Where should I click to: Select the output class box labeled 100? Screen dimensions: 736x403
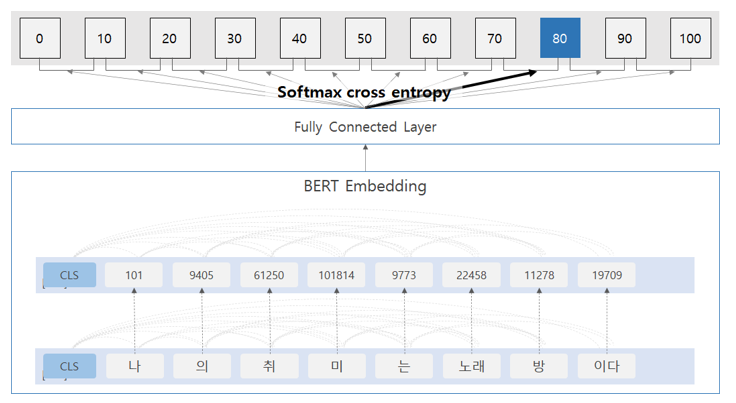690,38
